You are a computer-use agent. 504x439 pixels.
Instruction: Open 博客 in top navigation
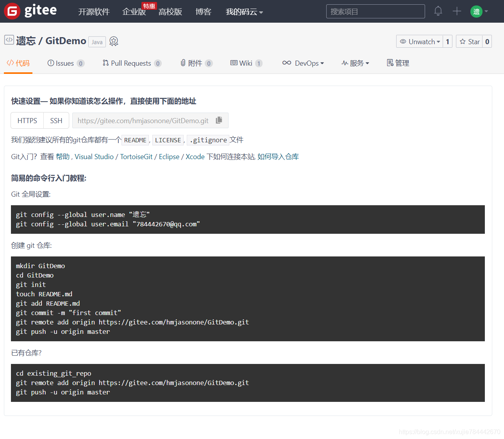pos(203,12)
